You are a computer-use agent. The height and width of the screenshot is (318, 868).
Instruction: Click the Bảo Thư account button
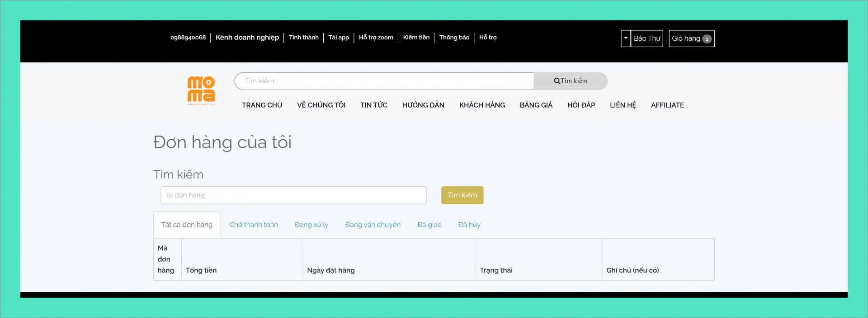pyautogui.click(x=647, y=38)
